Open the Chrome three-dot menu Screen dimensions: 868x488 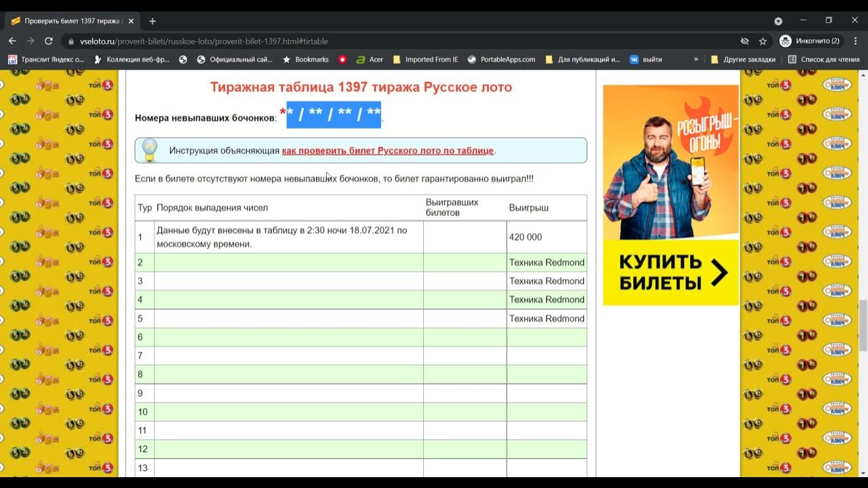pos(855,41)
